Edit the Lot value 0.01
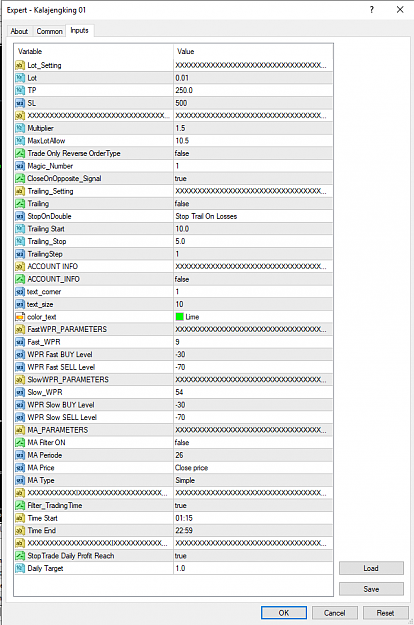 tap(253, 78)
